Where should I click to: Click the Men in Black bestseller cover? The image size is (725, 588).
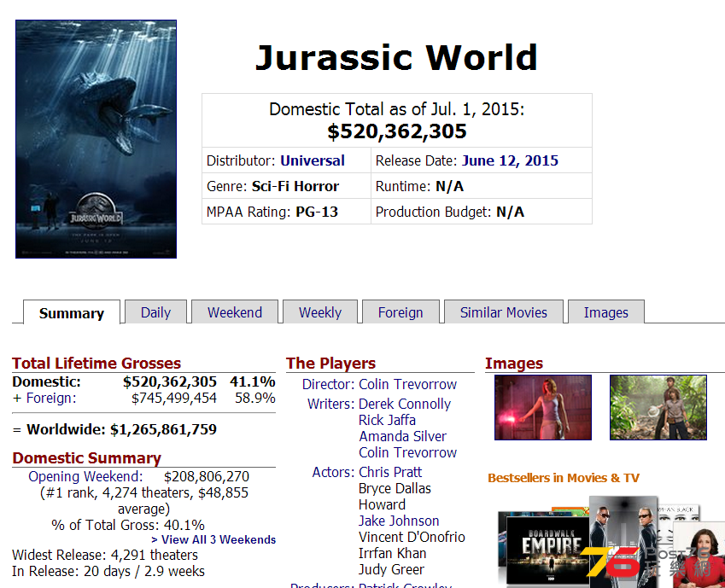(x=624, y=541)
